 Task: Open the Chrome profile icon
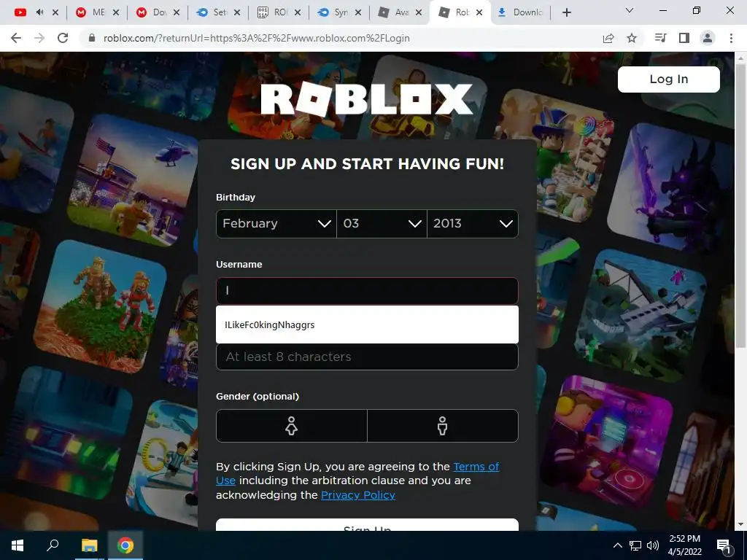(708, 38)
